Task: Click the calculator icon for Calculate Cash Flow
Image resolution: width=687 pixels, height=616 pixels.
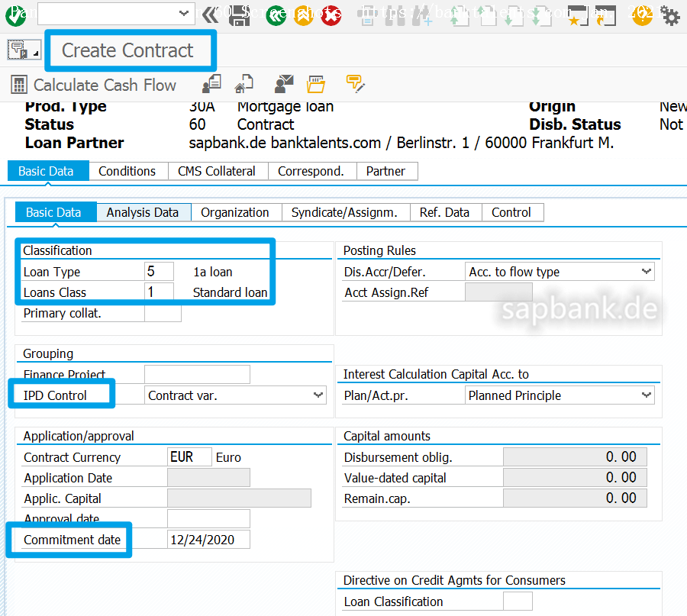Action: coord(19,85)
